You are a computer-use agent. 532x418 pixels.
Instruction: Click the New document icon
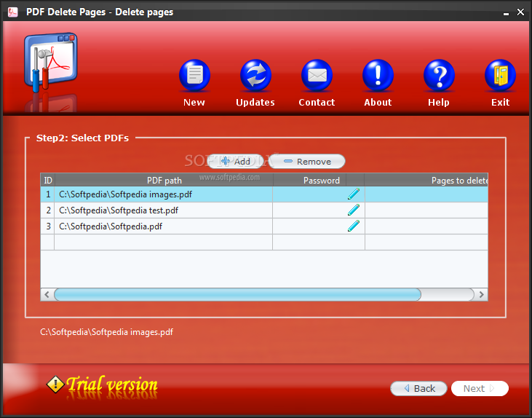coord(194,75)
